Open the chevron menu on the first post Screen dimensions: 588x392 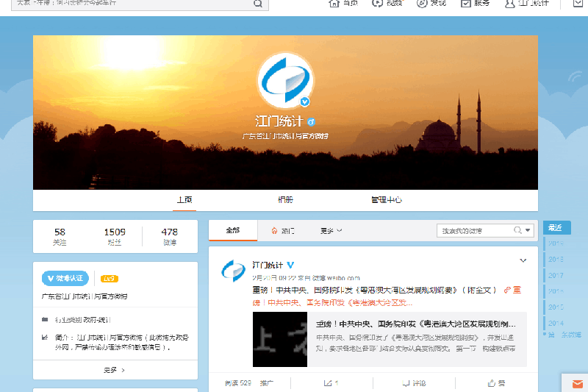click(x=523, y=260)
